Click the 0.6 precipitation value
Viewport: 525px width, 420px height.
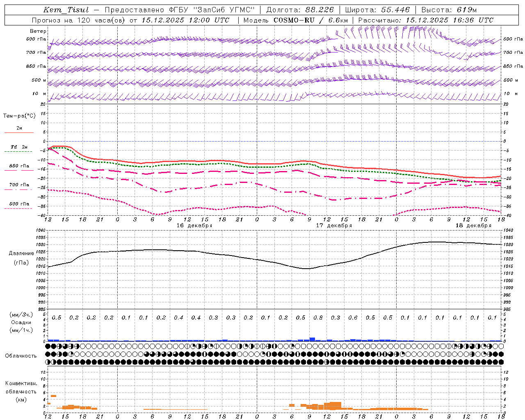353,317
